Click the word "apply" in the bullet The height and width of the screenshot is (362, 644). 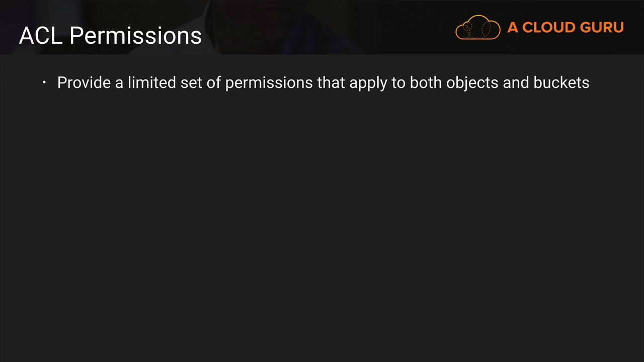pos(368,83)
